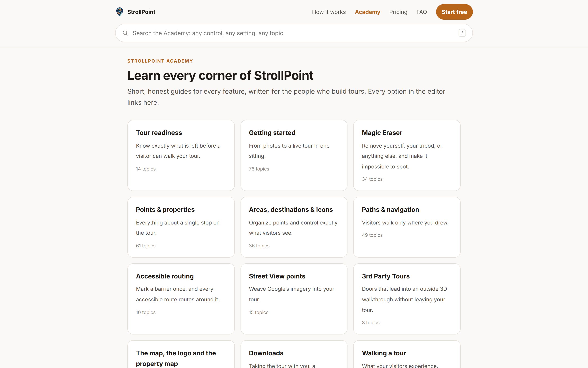
Task: Open the Pricing page
Action: pos(398,12)
